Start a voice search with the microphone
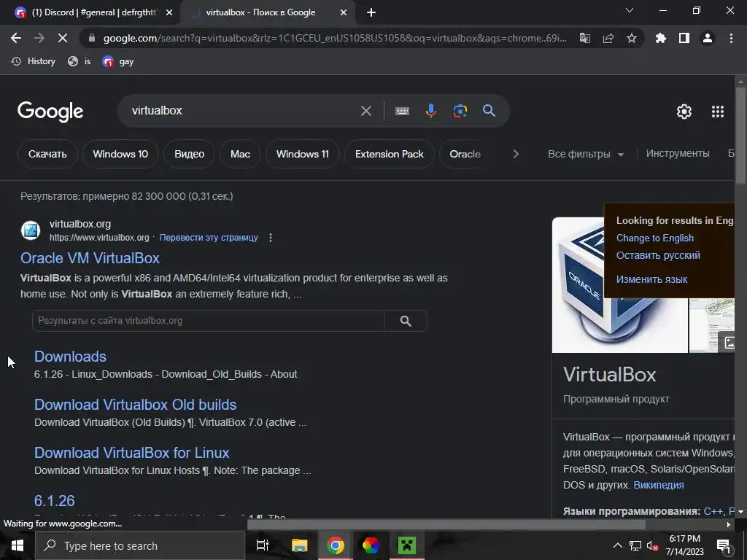 point(430,111)
